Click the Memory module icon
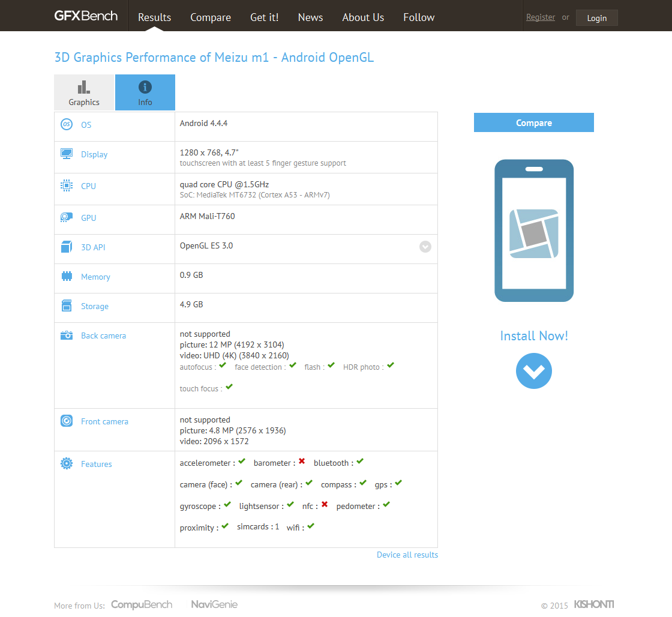The width and height of the screenshot is (672, 617). pos(67,276)
